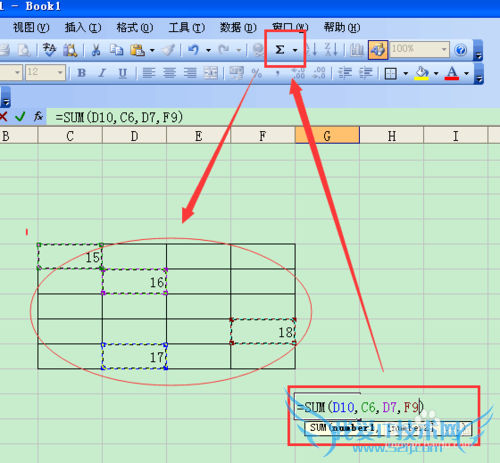Open the 帮助(H) menu
The width and height of the screenshot is (500, 463).
click(342, 27)
